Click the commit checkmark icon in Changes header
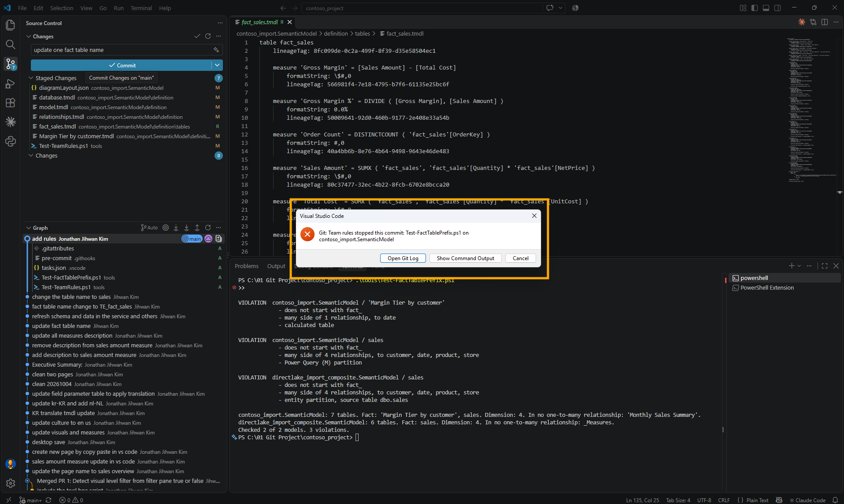The height and width of the screenshot is (504, 844). [197, 36]
